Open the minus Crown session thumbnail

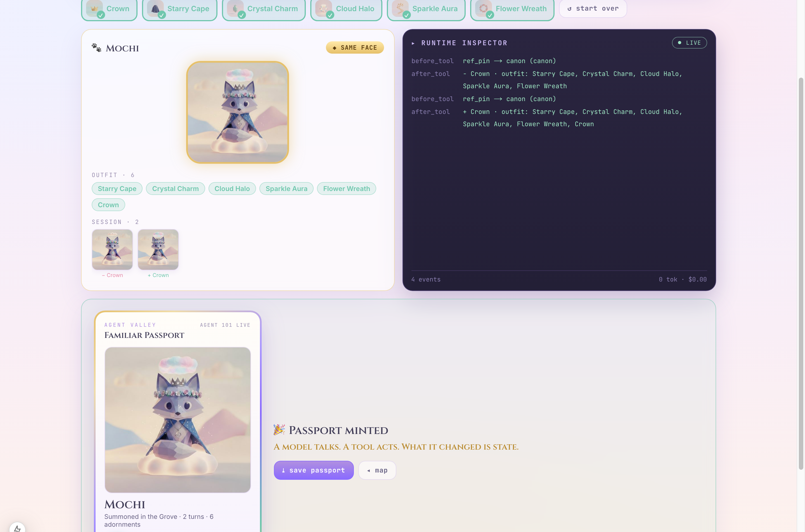pos(112,250)
